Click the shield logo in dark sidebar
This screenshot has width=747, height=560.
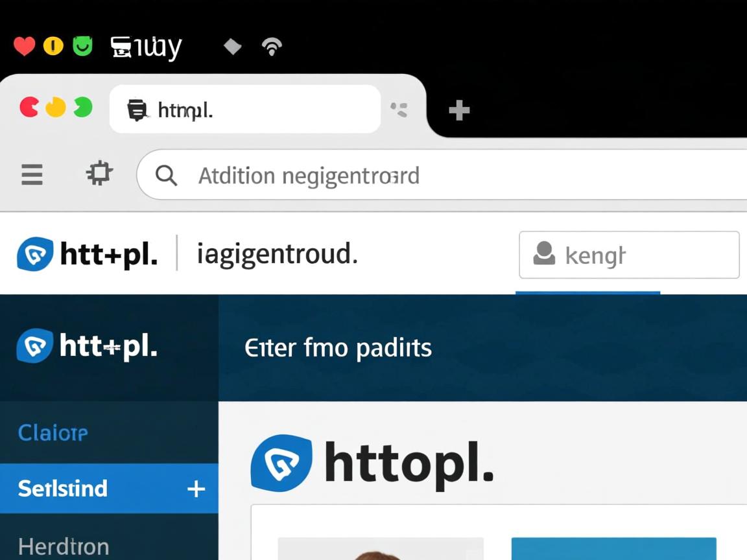[x=34, y=345]
